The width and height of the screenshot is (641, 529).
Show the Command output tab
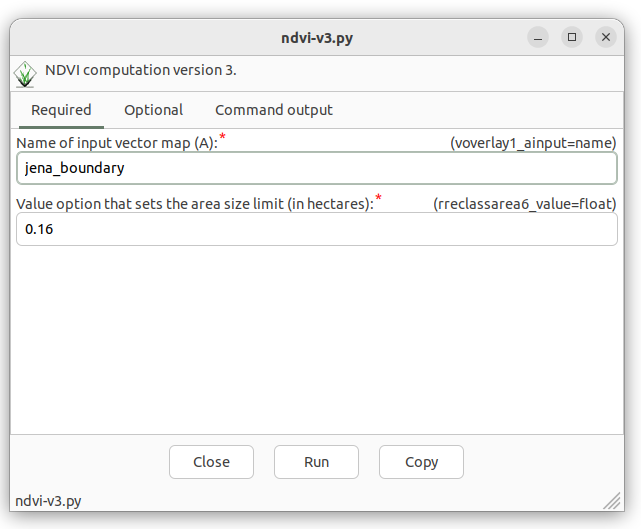coord(274,110)
